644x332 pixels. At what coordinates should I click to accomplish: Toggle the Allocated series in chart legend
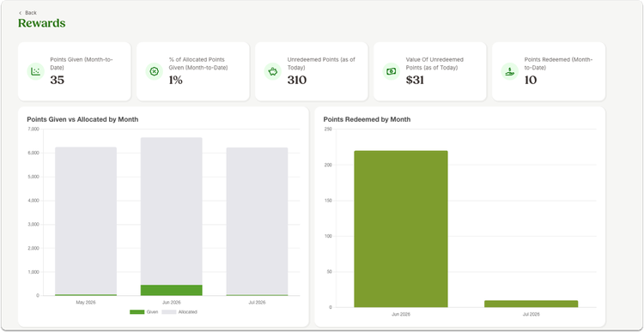(x=179, y=312)
